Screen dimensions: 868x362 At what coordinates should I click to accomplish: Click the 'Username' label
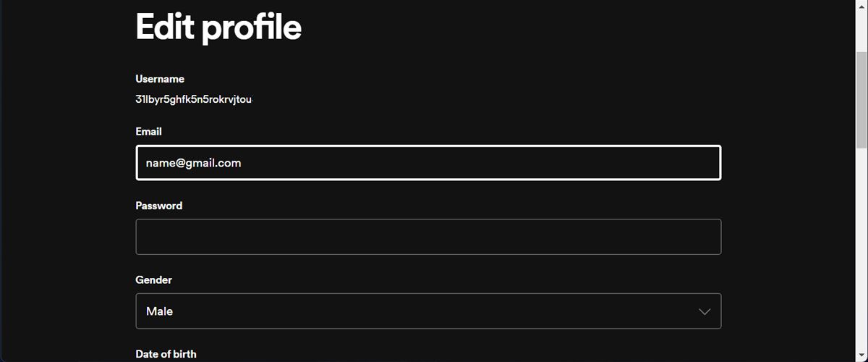[160, 79]
